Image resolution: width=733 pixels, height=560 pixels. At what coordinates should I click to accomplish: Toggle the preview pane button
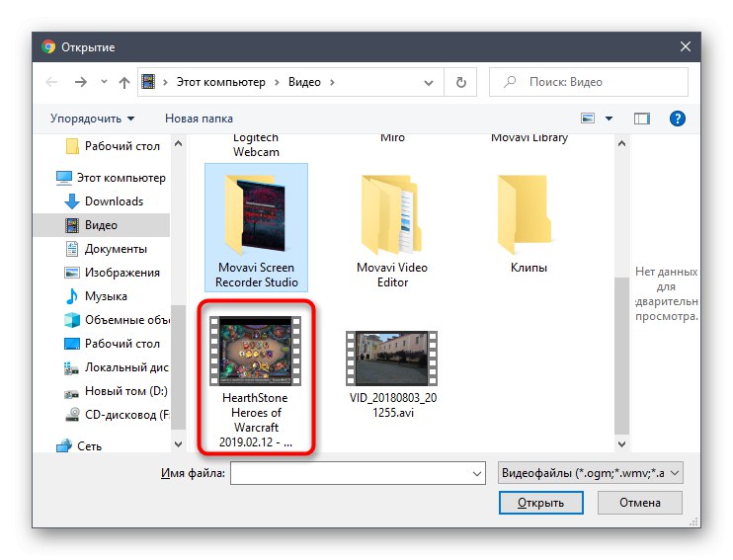(x=642, y=119)
